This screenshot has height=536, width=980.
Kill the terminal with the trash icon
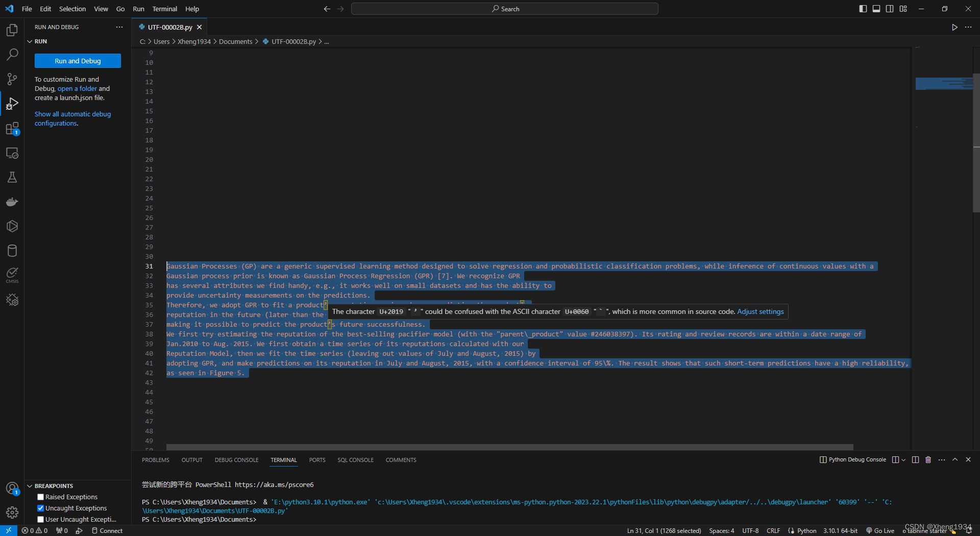tap(927, 459)
